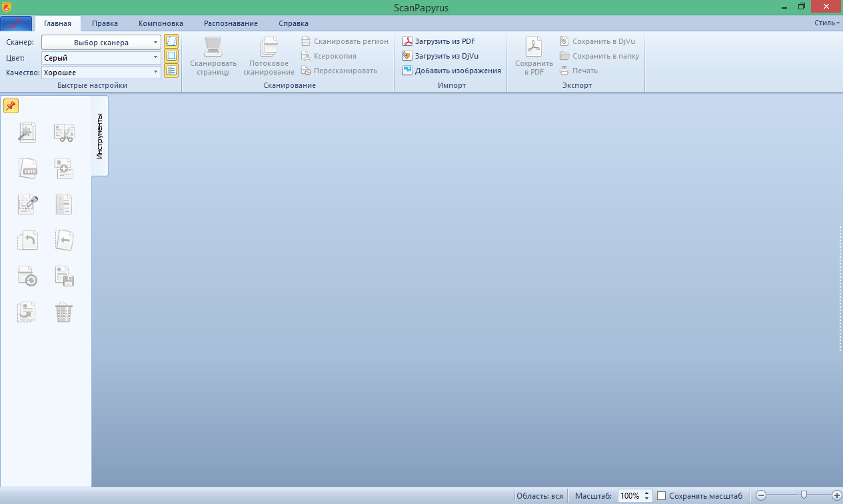The width and height of the screenshot is (843, 504).
Task: Click the pin icon in the tools panel
Action: 11,106
